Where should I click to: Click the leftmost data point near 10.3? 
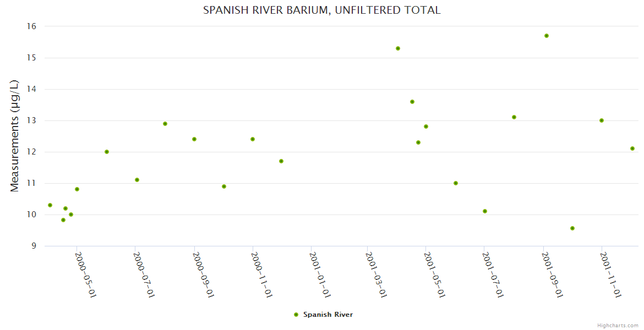[x=50, y=205]
